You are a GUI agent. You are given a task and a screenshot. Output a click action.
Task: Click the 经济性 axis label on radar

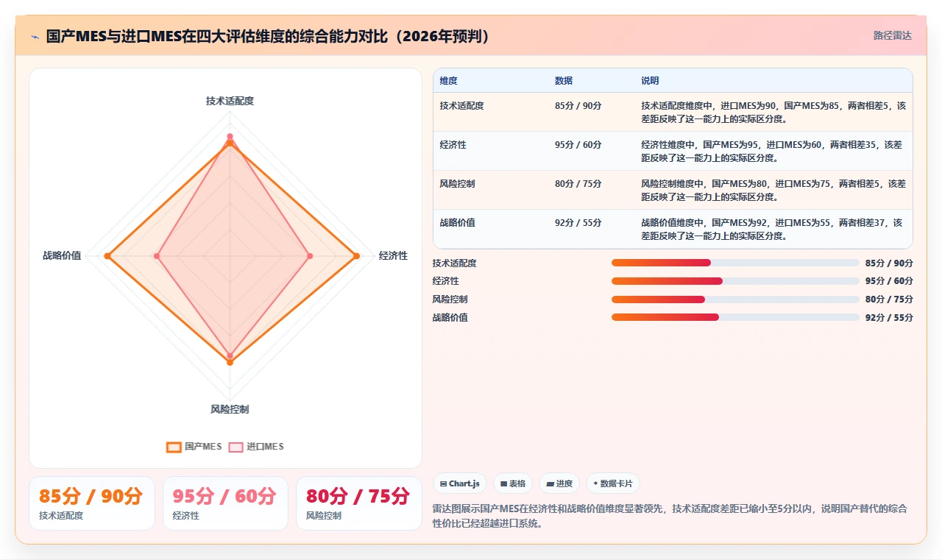[x=393, y=256]
